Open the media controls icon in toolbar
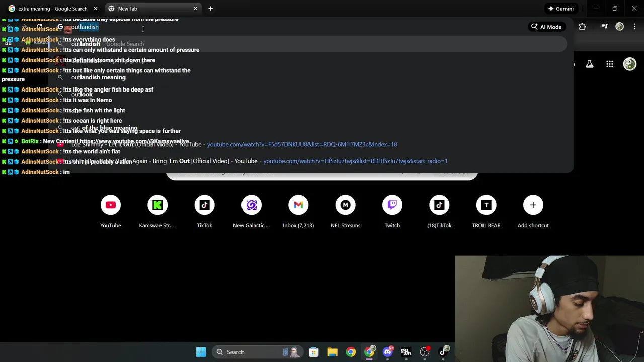This screenshot has height=362, width=644. (x=604, y=27)
